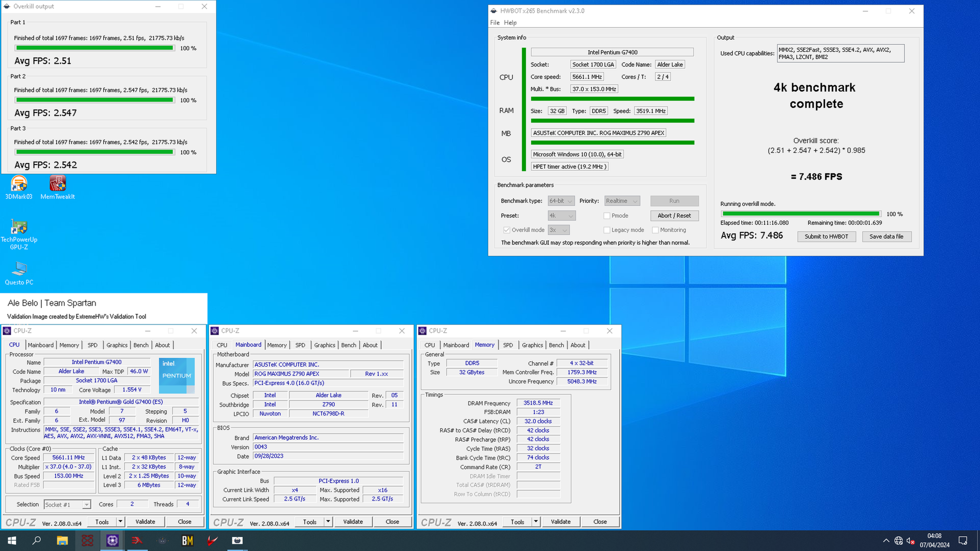Click the Abort / Reset button
This screenshot has height=551, width=980.
674,216
